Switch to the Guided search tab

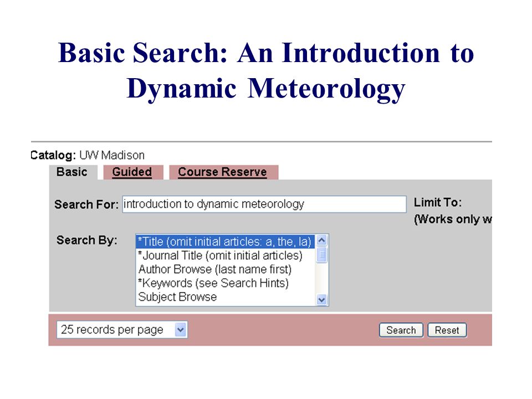(132, 172)
